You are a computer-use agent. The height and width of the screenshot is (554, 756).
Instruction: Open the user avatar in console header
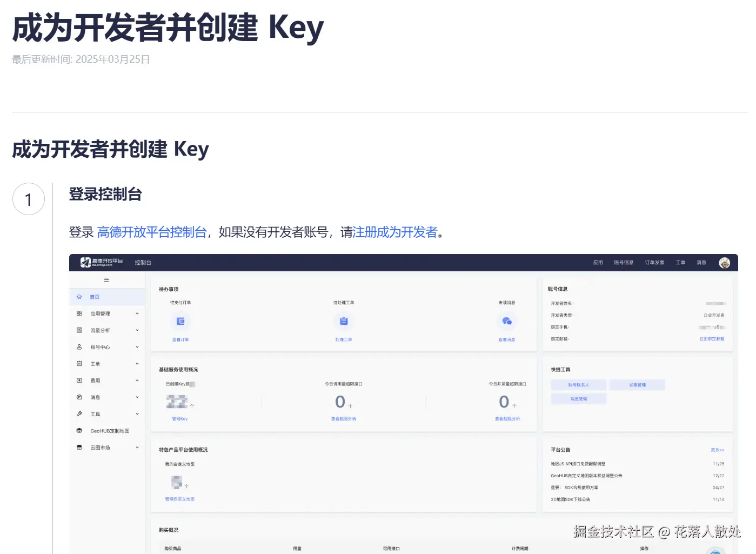pos(725,263)
